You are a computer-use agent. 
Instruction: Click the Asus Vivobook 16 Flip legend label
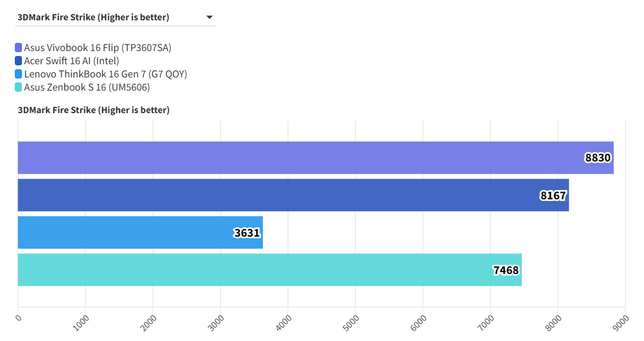pos(98,48)
